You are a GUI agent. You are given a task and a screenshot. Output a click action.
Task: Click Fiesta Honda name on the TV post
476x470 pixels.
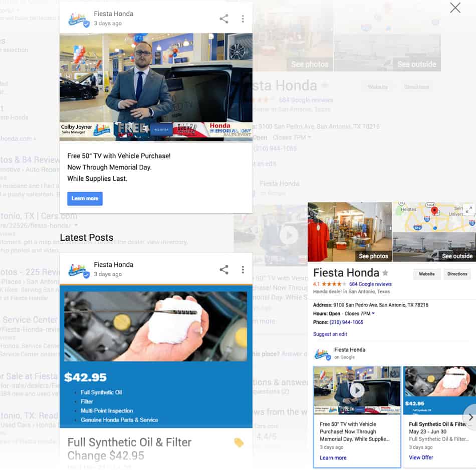[x=114, y=14]
